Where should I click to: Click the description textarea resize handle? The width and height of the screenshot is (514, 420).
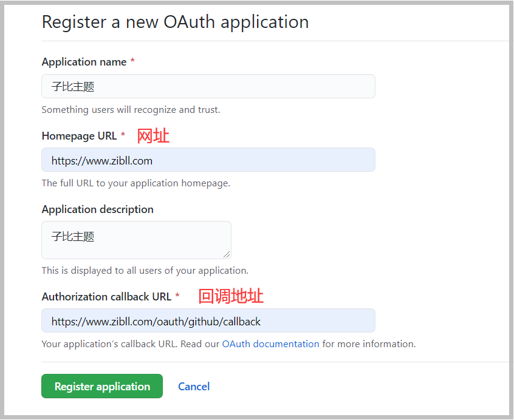click(227, 255)
